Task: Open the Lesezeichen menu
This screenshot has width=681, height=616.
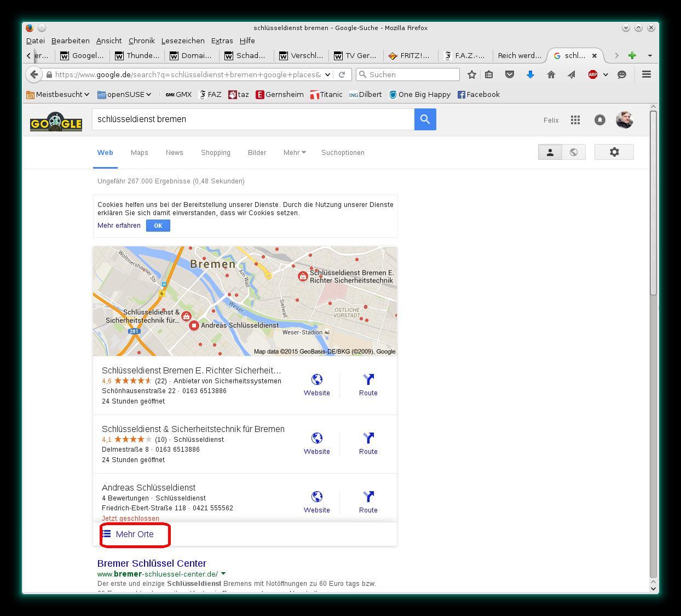Action: click(183, 41)
